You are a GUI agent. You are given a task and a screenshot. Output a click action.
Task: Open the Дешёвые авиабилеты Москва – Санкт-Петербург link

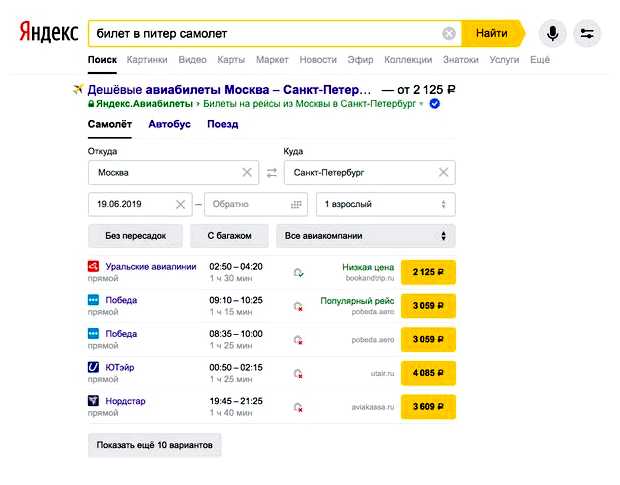click(x=228, y=89)
